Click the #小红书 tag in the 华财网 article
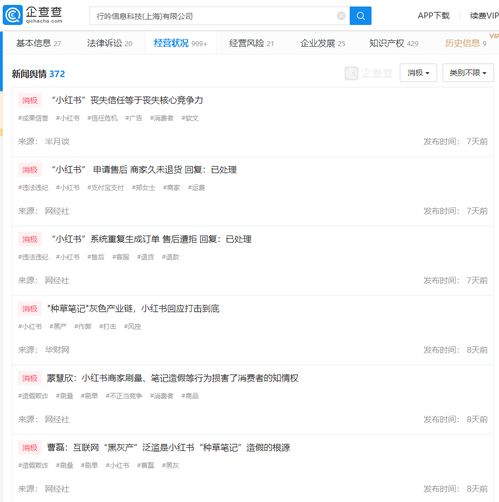 [30, 326]
